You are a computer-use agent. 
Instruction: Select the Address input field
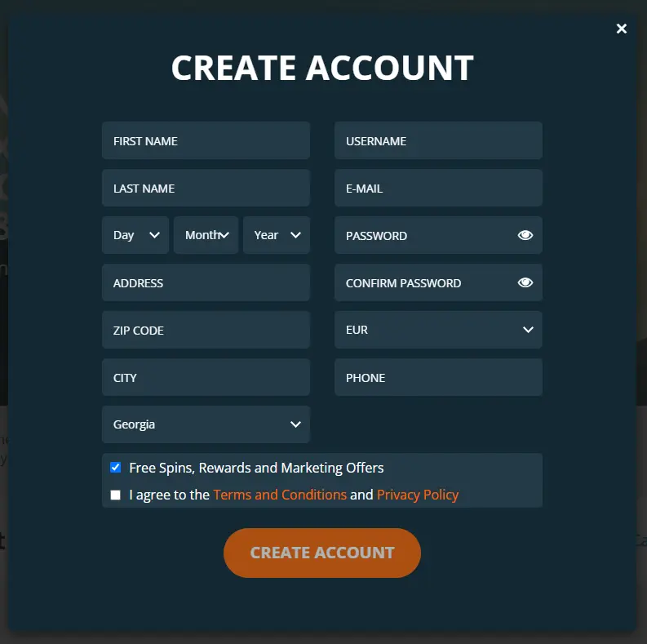(x=206, y=282)
